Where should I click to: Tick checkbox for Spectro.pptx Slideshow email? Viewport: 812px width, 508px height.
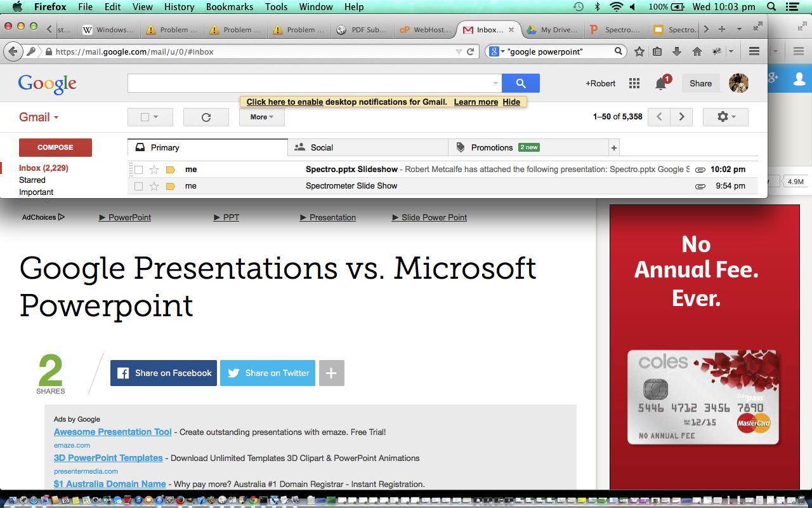click(x=138, y=170)
